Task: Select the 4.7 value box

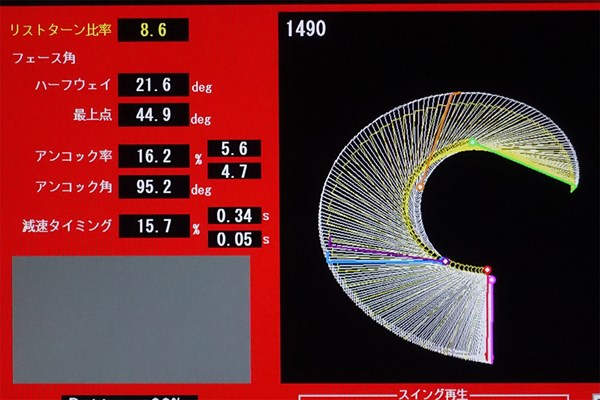Action: pos(234,171)
